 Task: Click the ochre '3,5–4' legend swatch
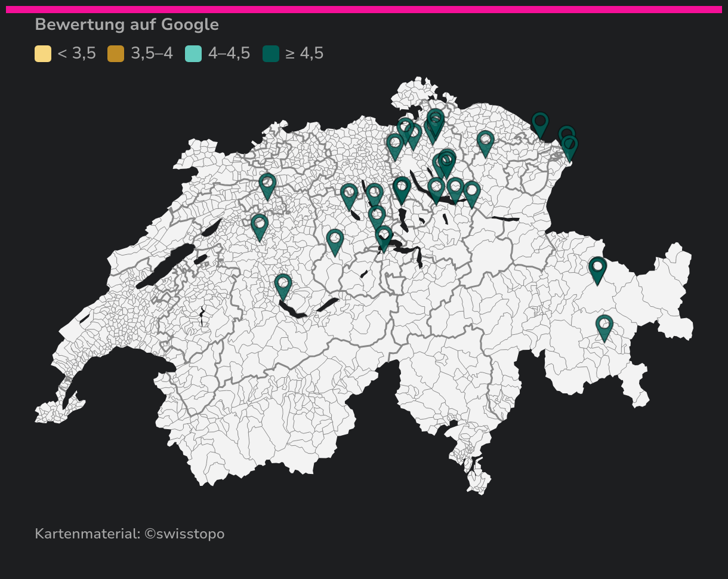pos(116,54)
